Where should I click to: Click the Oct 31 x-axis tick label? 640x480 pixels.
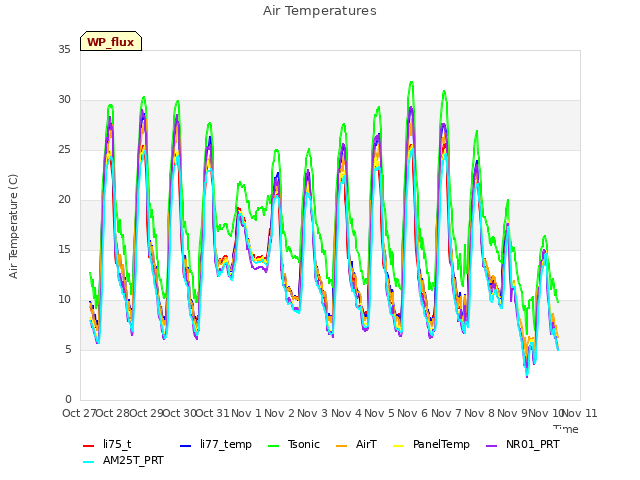[213, 413]
